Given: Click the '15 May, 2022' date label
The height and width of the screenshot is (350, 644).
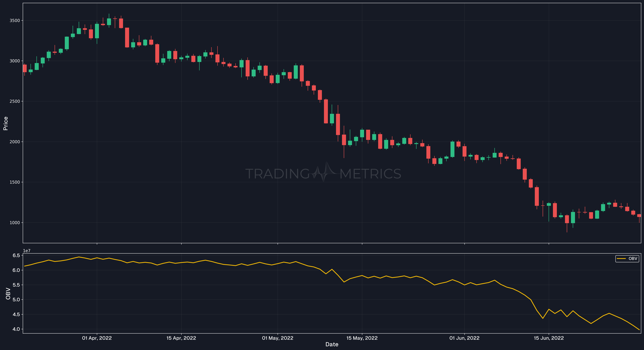Looking at the screenshot, I should pyautogui.click(x=362, y=338).
